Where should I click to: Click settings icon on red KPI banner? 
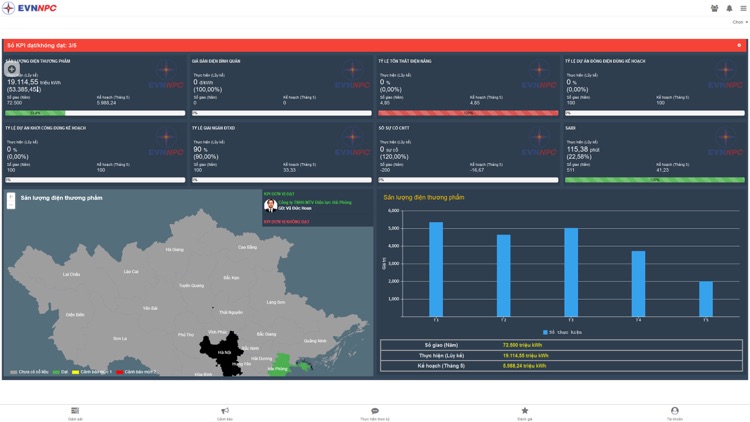(x=739, y=45)
